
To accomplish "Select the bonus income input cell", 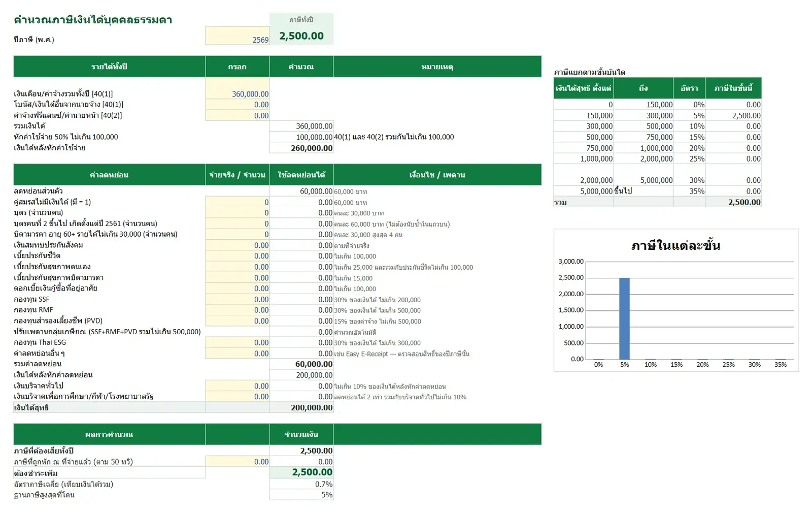I will tap(238, 105).
